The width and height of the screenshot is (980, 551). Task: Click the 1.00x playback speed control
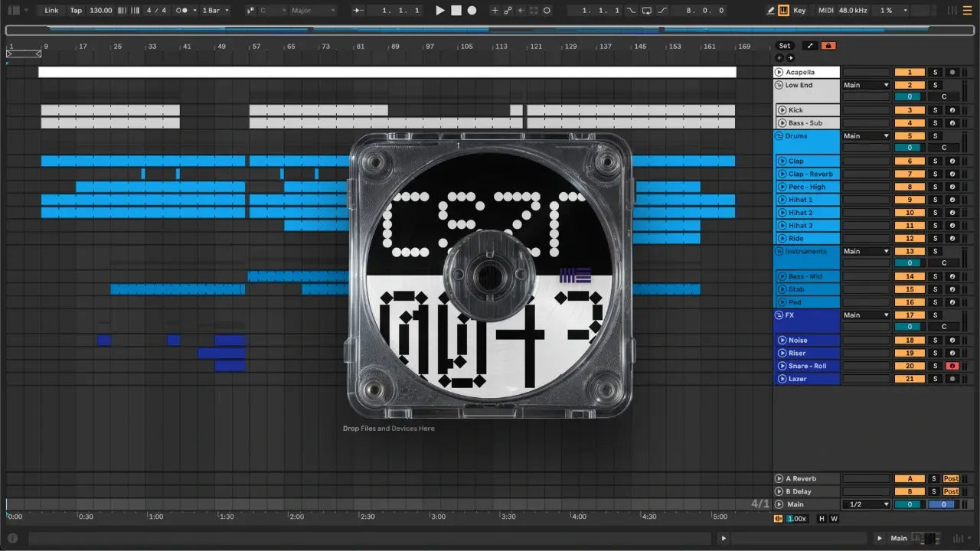(796, 518)
